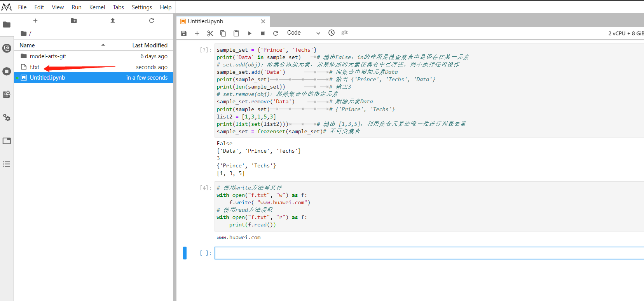Sort files by Name column
Screen dimensions: 644x301
coord(63,45)
